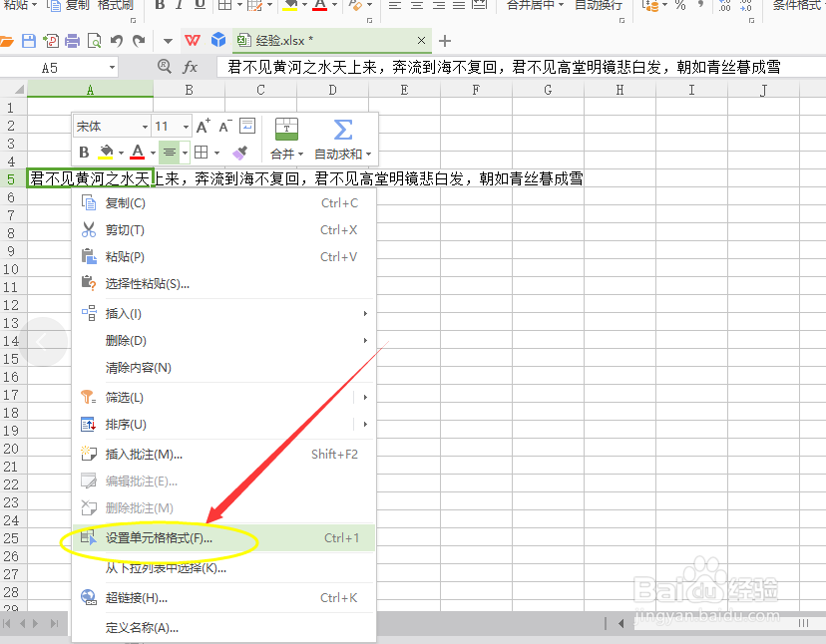Screen dimensions: 826x644
Task: Click the export to PDF icon
Action: point(51,41)
